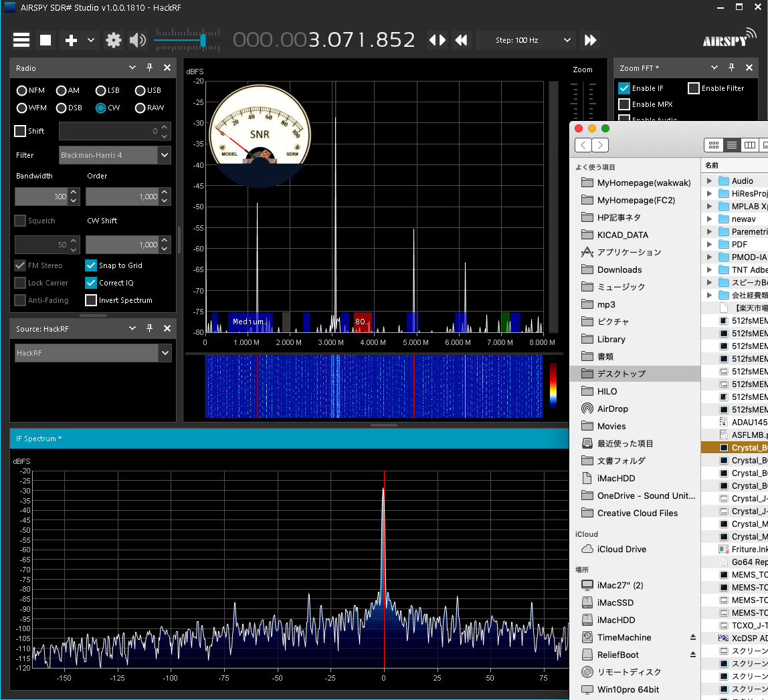The image size is (768, 700).
Task: Decrease CW Shift with the down stepper
Action: coord(165,249)
